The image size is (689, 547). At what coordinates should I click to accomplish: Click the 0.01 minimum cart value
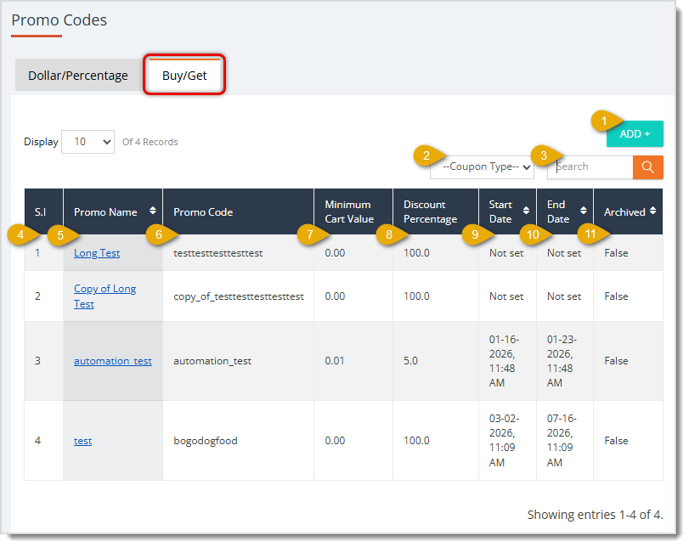(334, 361)
